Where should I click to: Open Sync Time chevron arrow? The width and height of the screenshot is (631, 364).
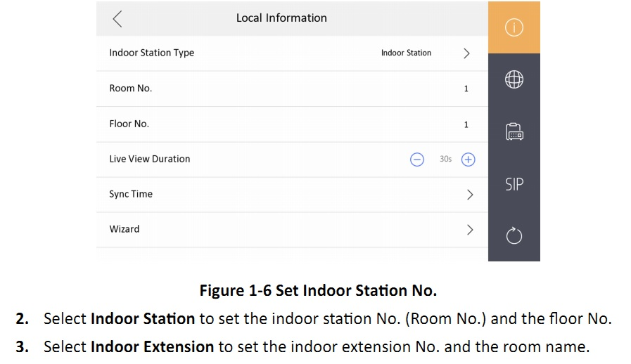(x=470, y=195)
